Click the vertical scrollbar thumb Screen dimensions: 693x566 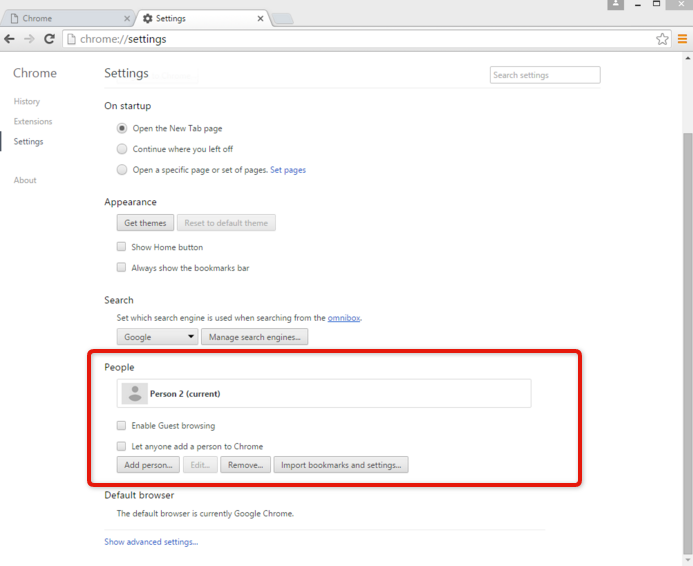click(687, 342)
